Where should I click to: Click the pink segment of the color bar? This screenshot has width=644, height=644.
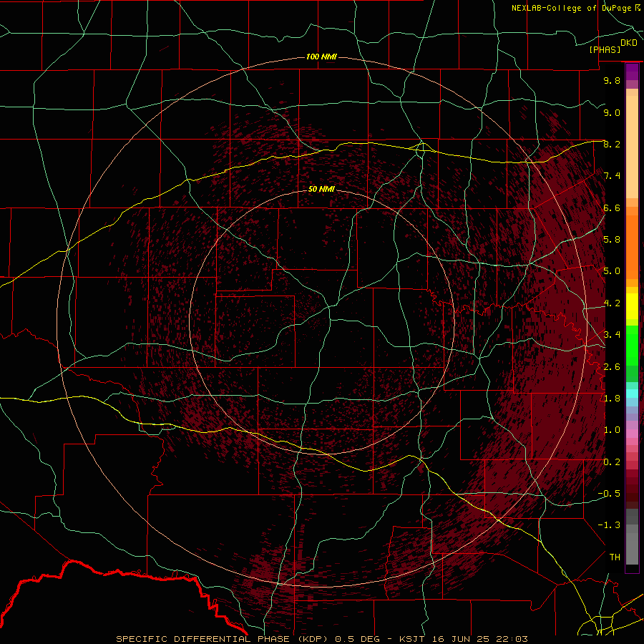click(632, 434)
